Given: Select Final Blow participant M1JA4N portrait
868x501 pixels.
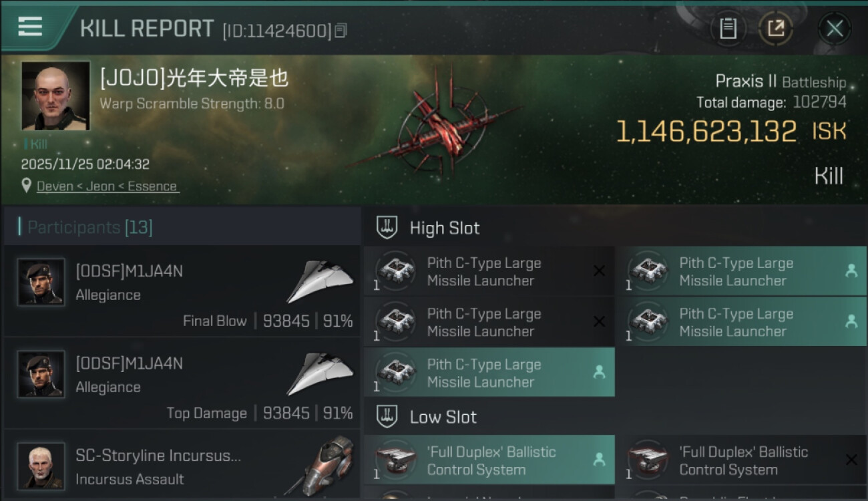Looking at the screenshot, I should 41,282.
